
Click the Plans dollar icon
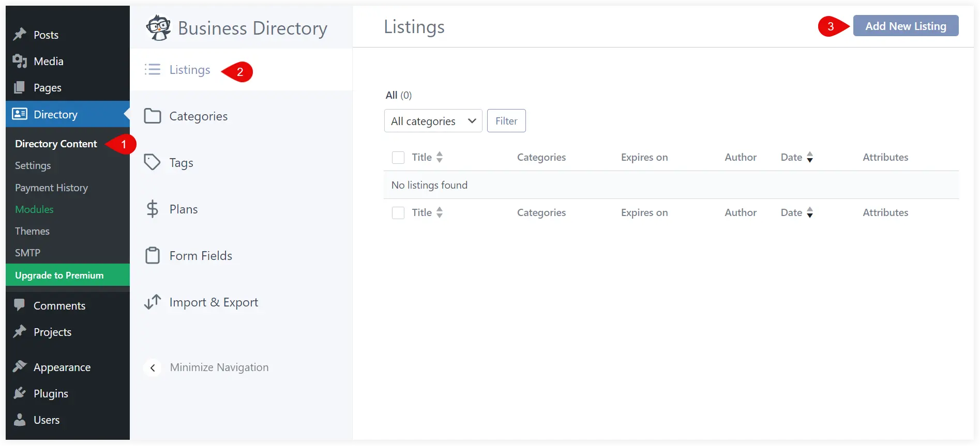tap(152, 209)
